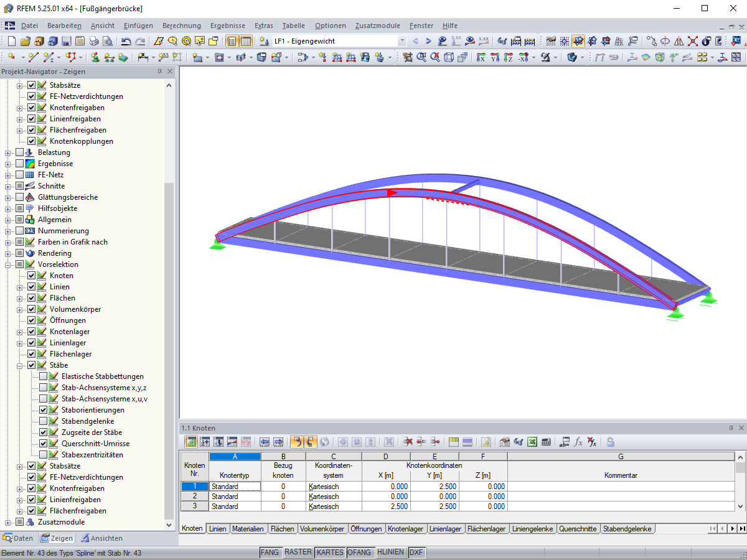
Task: Click the Undo arrow icon
Action: (x=126, y=42)
